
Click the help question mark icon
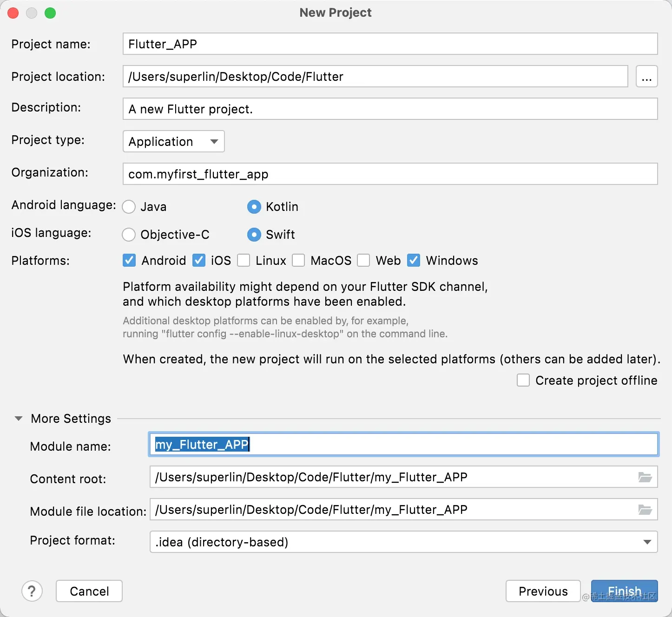[32, 591]
